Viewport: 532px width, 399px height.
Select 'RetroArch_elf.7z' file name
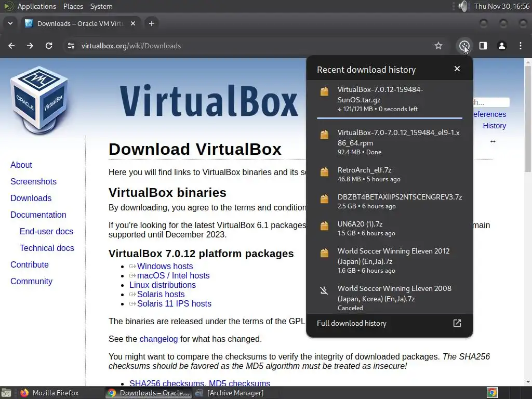pos(364,170)
